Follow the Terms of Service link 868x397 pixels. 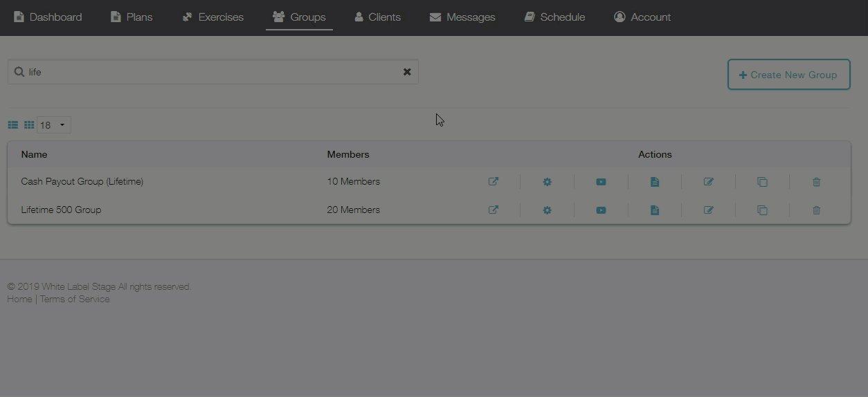(75, 299)
